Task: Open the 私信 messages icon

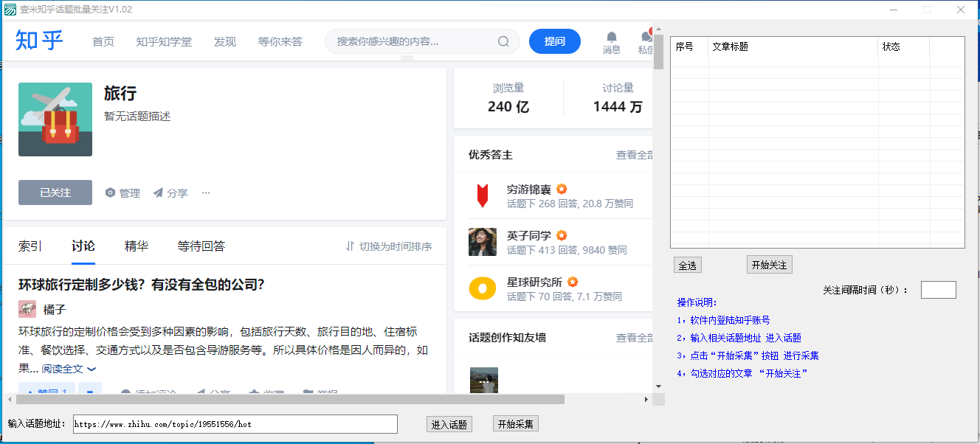Action: 646,42
